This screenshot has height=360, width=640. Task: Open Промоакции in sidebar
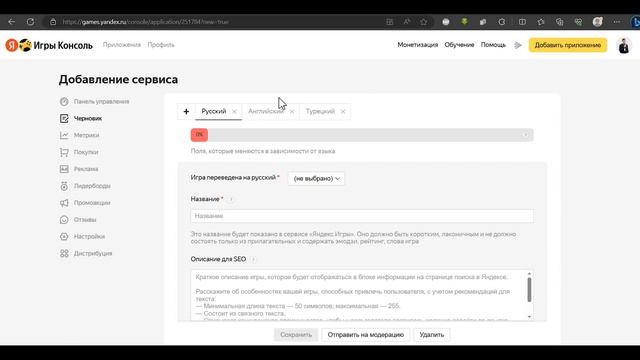click(85, 203)
